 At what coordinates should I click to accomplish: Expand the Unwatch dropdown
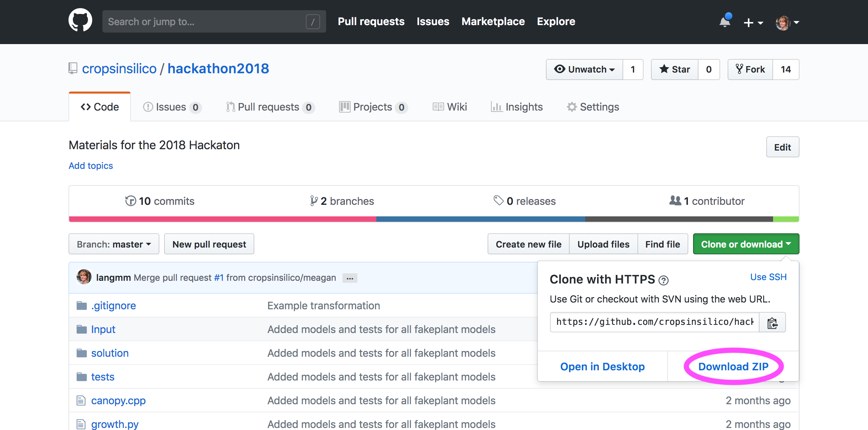(x=585, y=70)
